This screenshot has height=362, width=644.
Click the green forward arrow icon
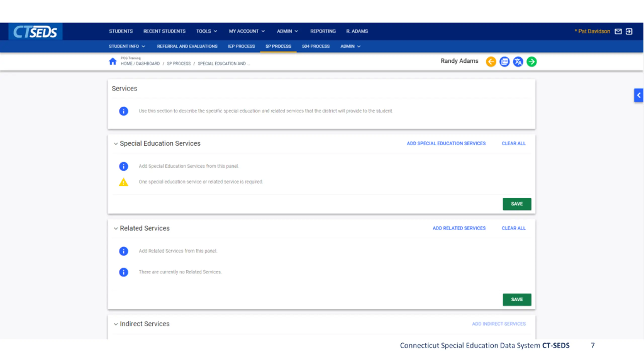pyautogui.click(x=531, y=62)
